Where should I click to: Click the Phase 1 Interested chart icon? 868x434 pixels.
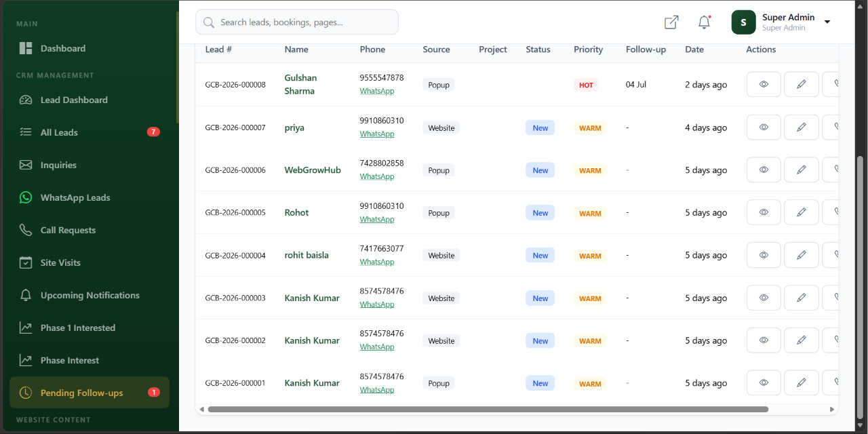point(26,328)
